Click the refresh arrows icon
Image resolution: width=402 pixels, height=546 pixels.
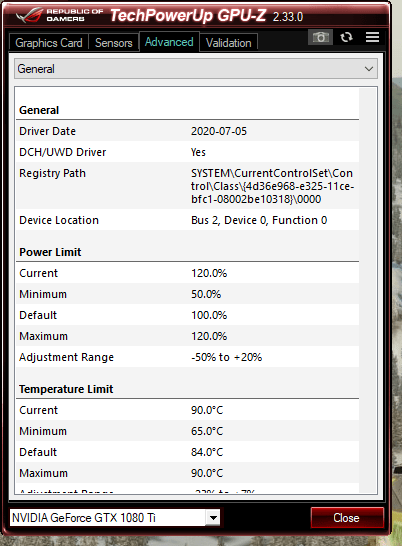pos(346,37)
